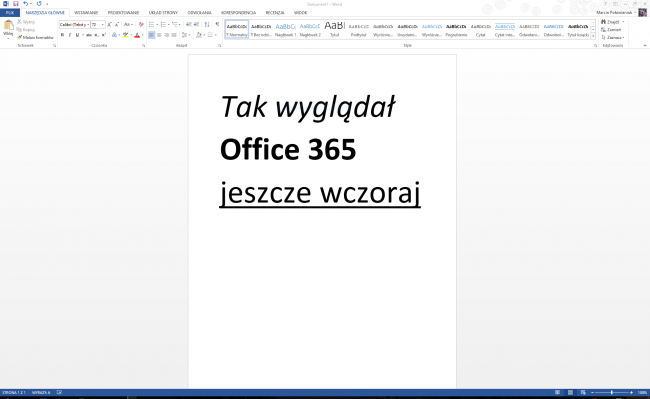Apply the Tytuł style

click(x=335, y=29)
